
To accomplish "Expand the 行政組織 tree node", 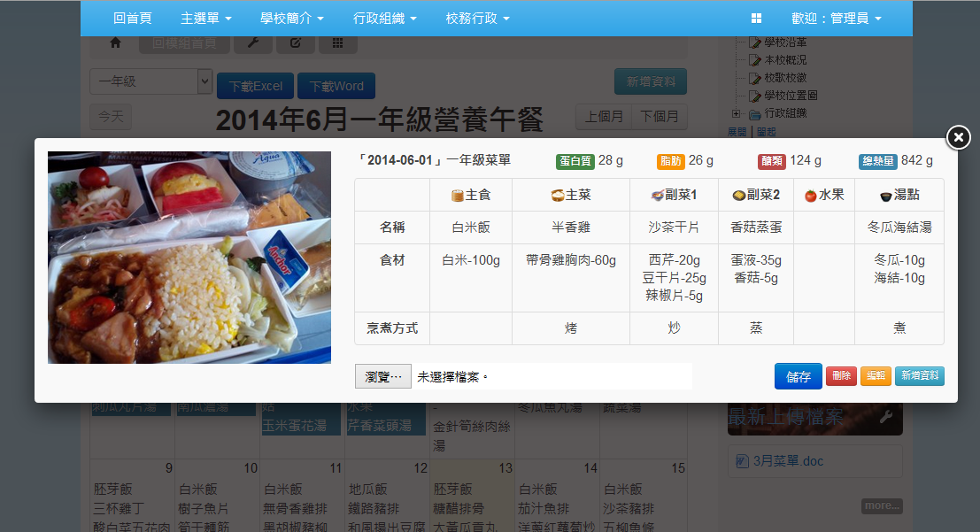I will [736, 113].
